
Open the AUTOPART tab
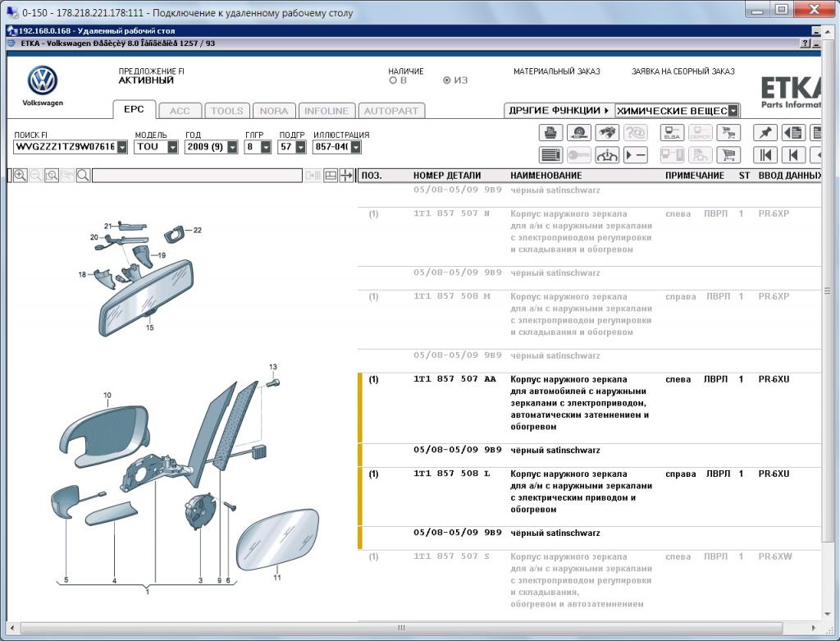coord(391,111)
